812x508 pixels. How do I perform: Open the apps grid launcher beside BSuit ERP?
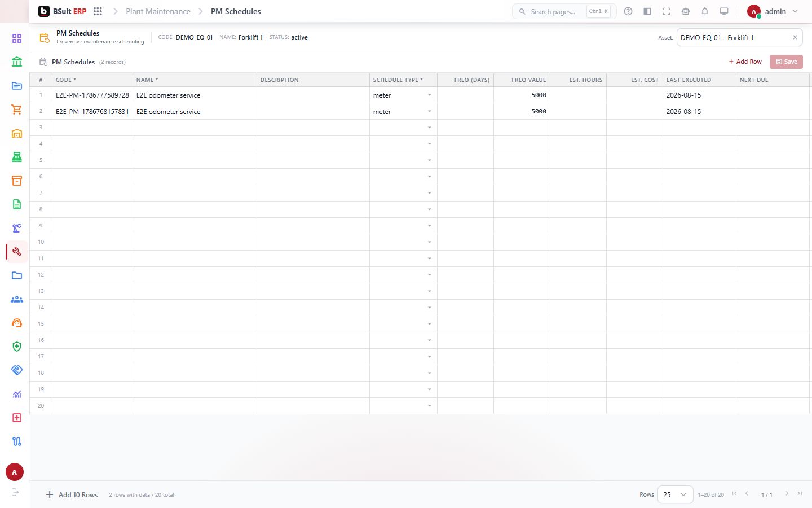coord(98,11)
